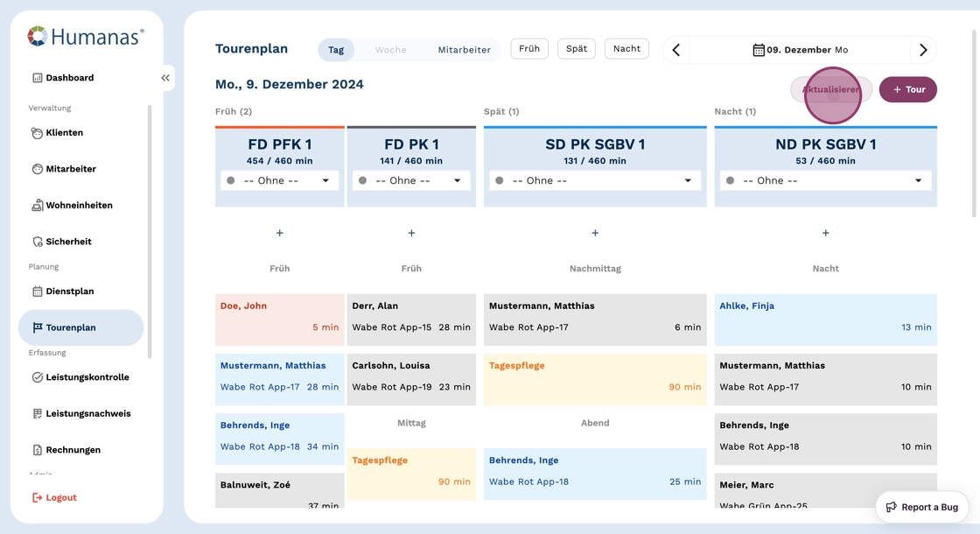Open Dashboard from sidebar
Screen dimensions: 980x534
tap(63, 78)
